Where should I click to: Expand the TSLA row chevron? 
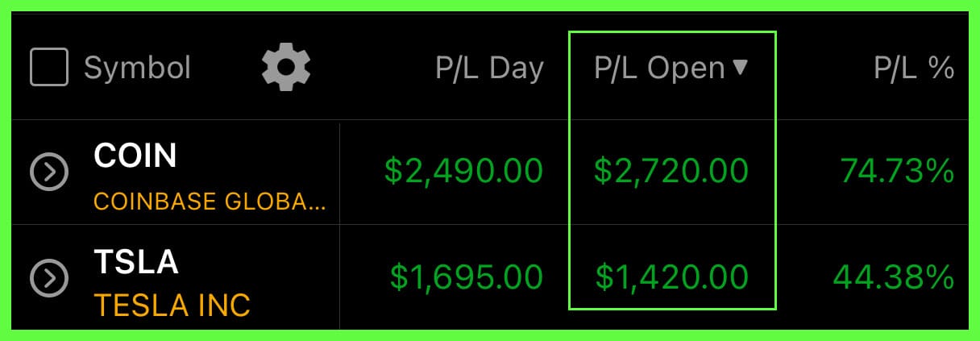[x=49, y=278]
